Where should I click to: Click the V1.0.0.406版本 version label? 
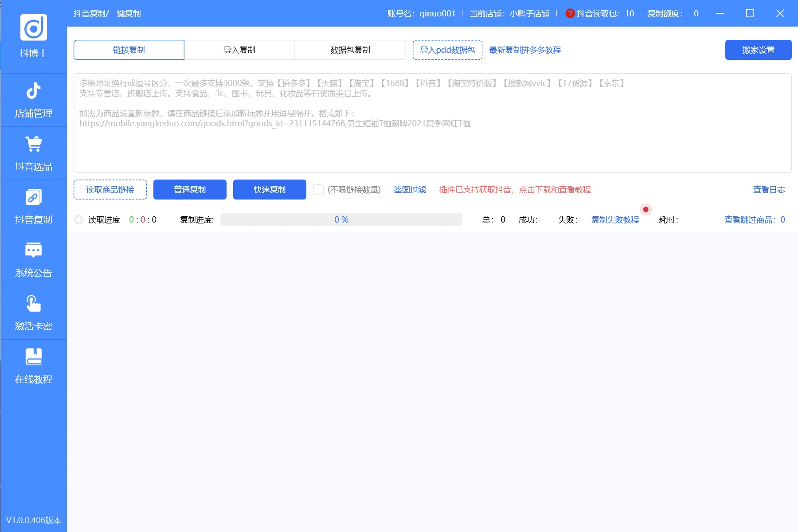point(34,520)
